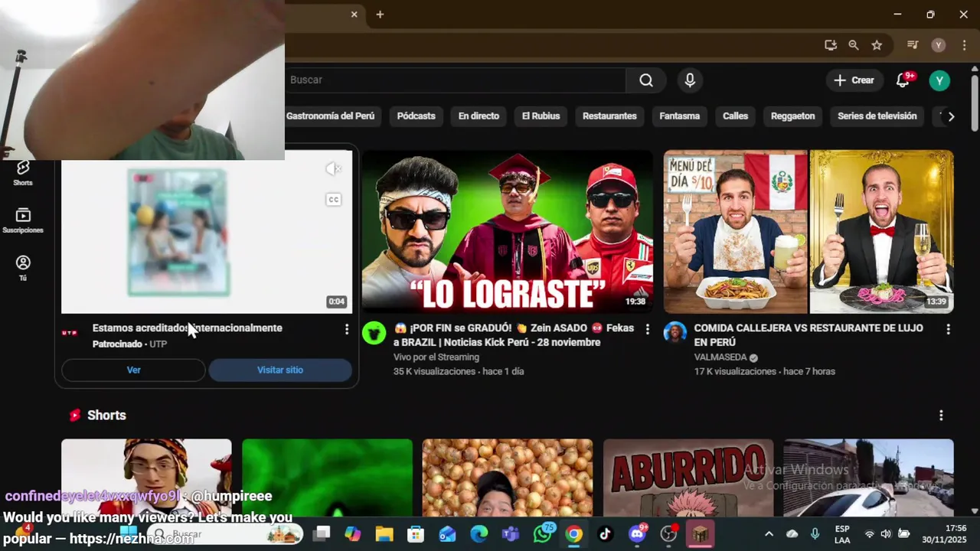
Task: Select the Calles chip
Action: 735,116
